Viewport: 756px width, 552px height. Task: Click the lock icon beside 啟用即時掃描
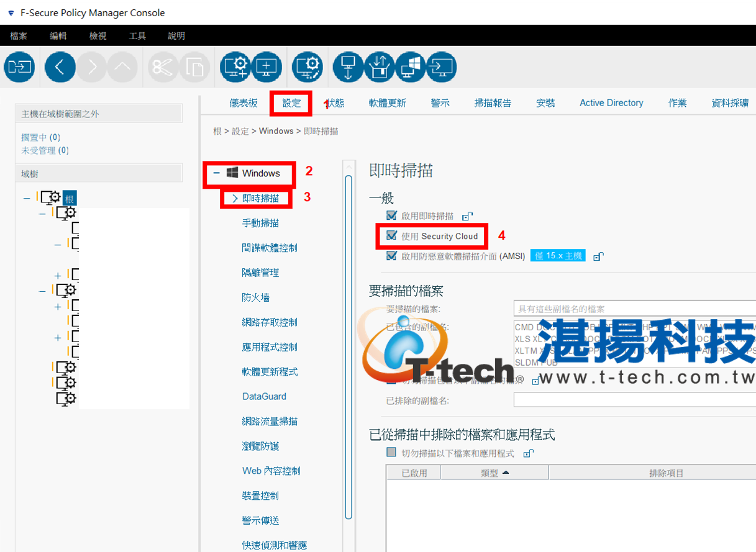click(x=468, y=217)
